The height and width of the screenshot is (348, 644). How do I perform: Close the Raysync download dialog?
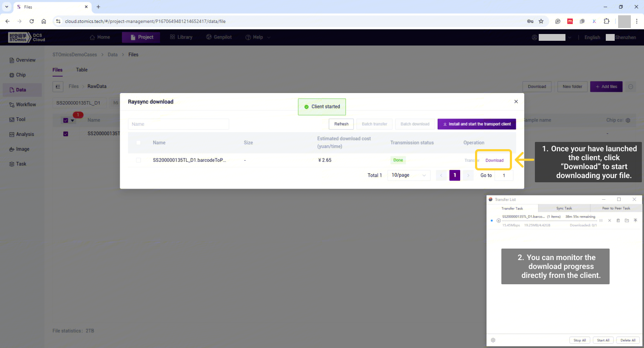[516, 102]
